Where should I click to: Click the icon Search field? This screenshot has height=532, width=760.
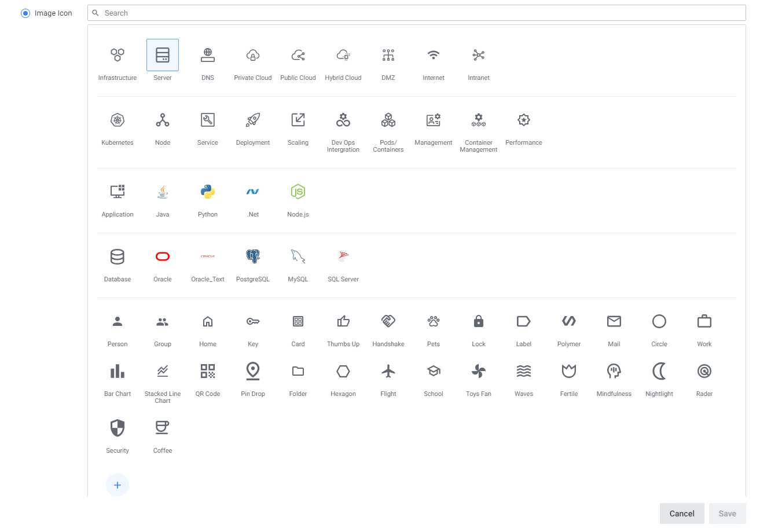(x=417, y=13)
